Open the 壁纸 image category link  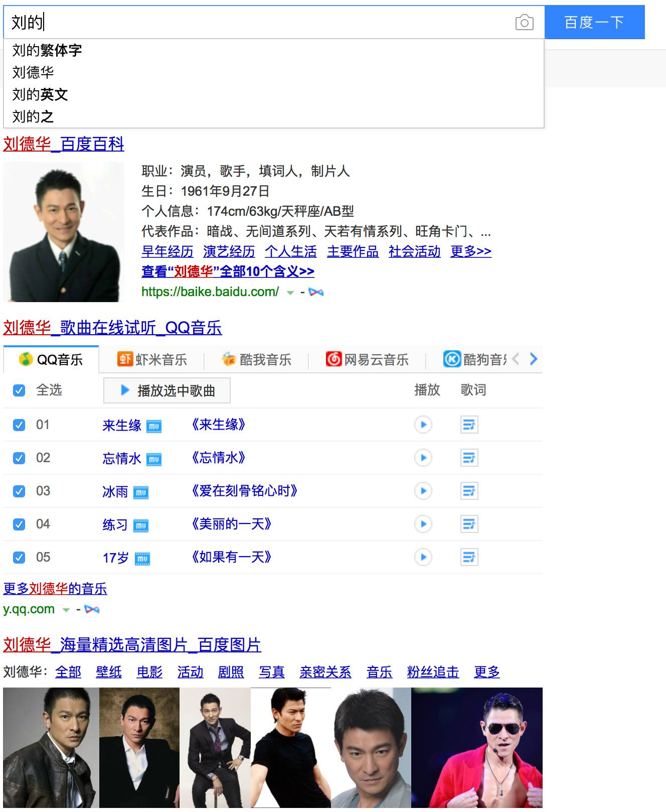pos(109,672)
